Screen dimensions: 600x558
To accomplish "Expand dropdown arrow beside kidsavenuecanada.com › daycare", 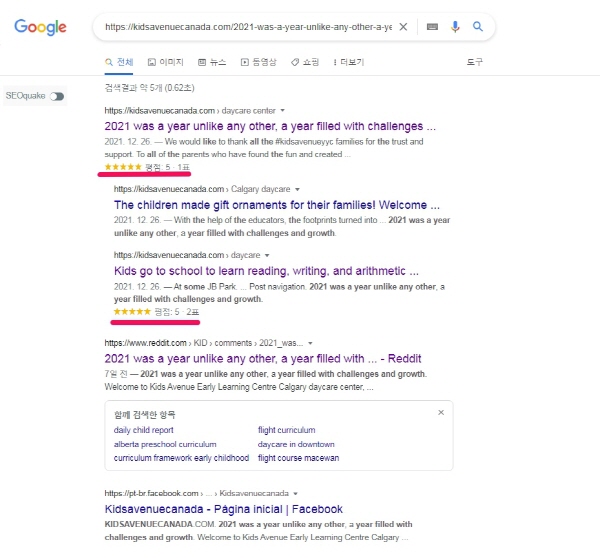I will tap(267, 255).
